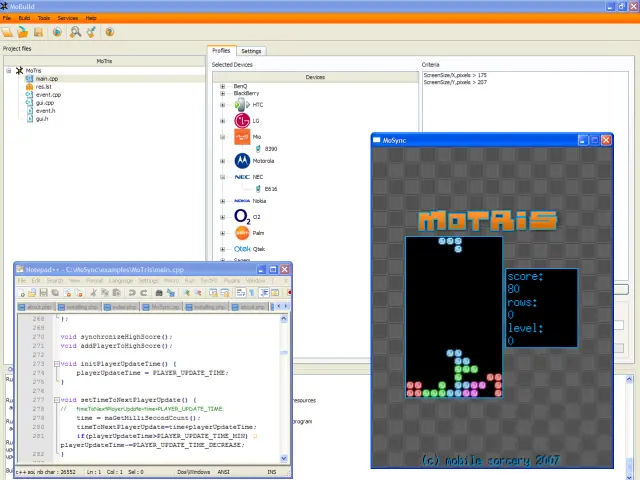Click the Help question mark toolbar icon
Viewport: 640px width, 480px height.
[x=109, y=32]
